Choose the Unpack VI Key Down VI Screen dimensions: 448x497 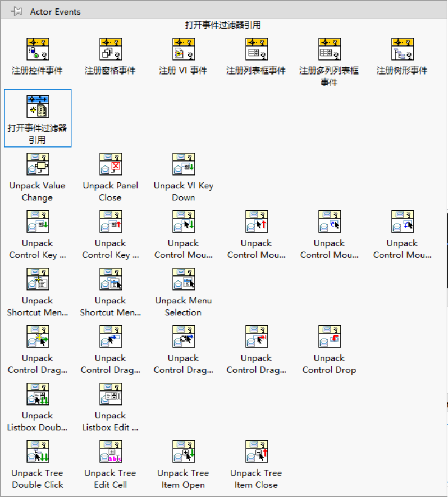184,164
